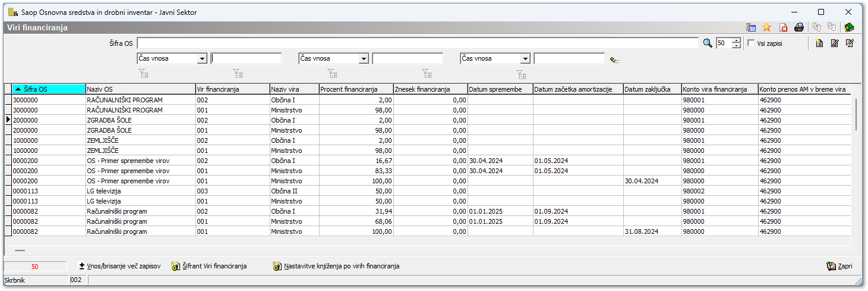Click the yellow star favorites icon

(766, 27)
